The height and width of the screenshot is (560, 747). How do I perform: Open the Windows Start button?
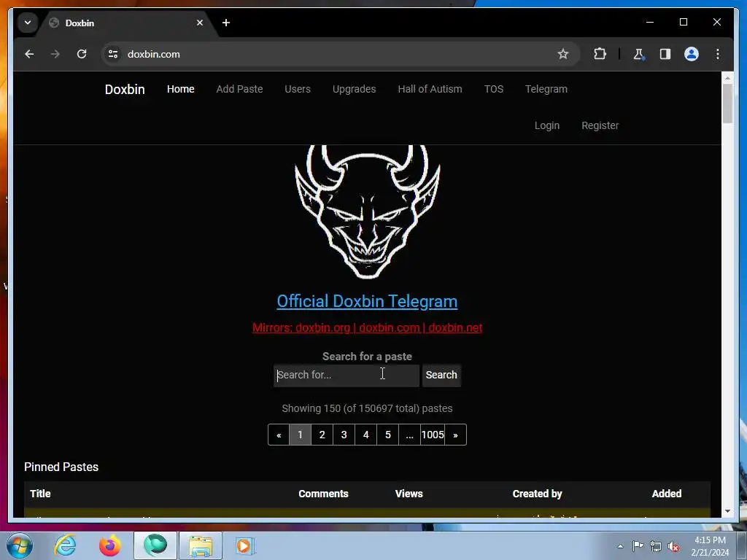coord(20,545)
